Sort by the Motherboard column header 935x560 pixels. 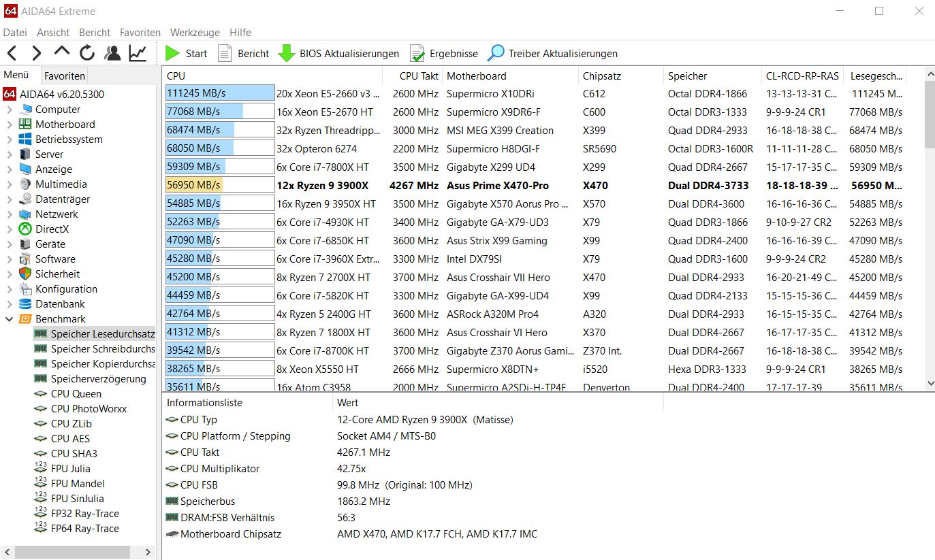click(511, 76)
